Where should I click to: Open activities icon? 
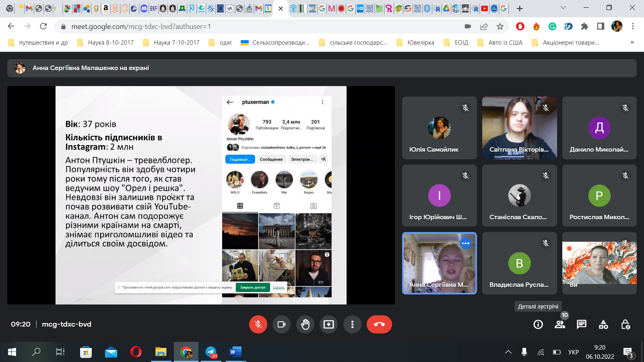coord(603,325)
